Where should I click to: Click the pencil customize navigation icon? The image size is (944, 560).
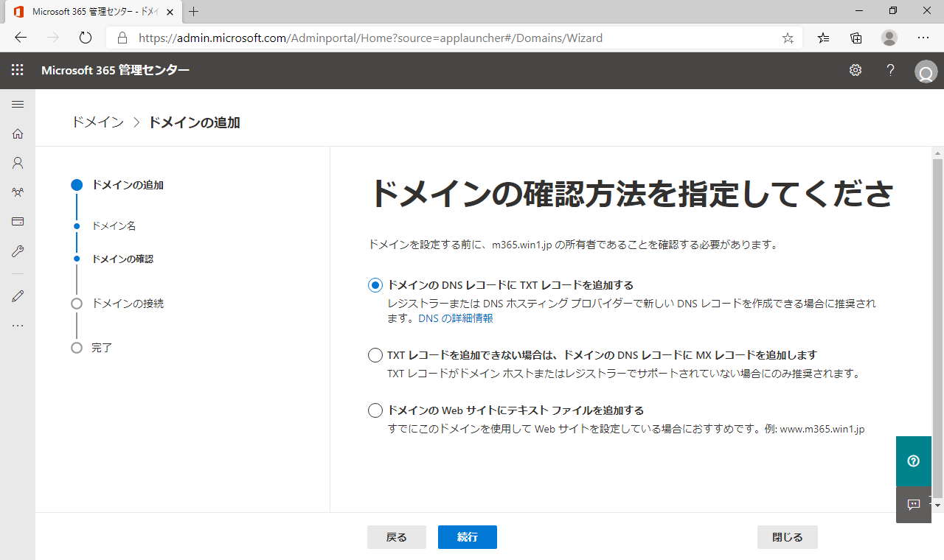pos(18,296)
